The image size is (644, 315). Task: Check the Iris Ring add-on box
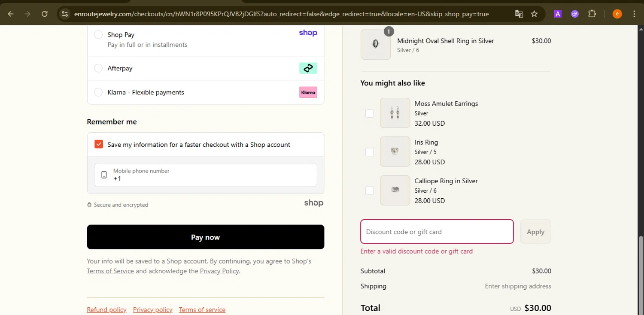click(x=369, y=152)
